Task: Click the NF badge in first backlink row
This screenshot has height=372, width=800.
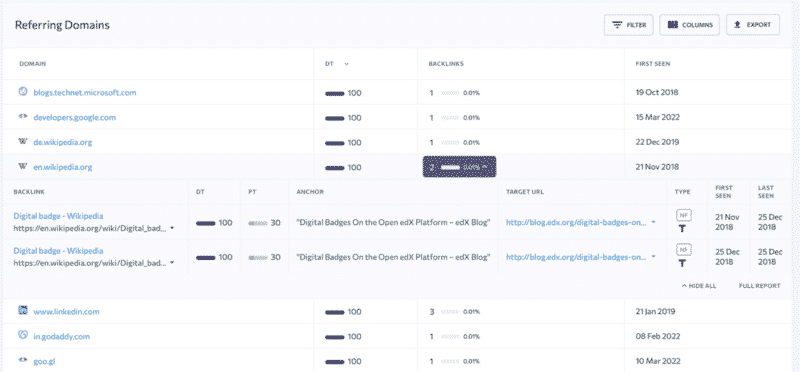Action: click(x=684, y=215)
